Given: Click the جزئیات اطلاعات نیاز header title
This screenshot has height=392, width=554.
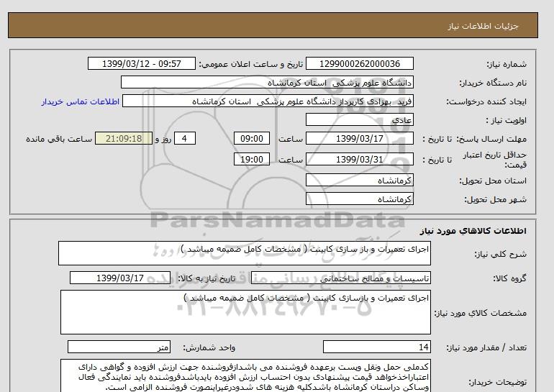Looking at the screenshot, I should pos(483,26).
